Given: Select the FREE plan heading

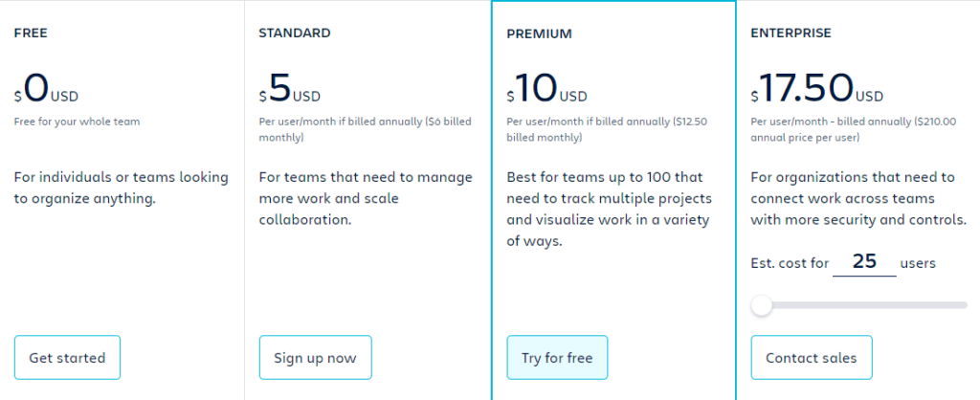Looking at the screenshot, I should click(x=31, y=33).
